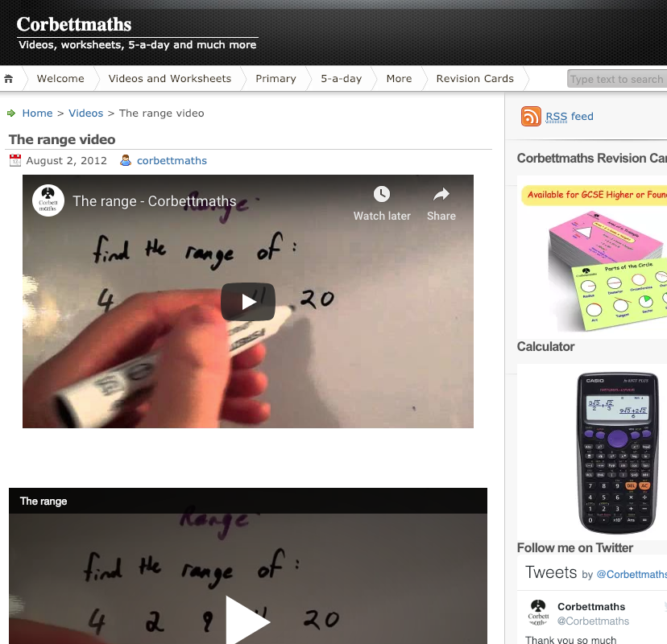Click the Corbettmaths channel logo on video
Viewport: 667px width, 644px height.
point(48,200)
